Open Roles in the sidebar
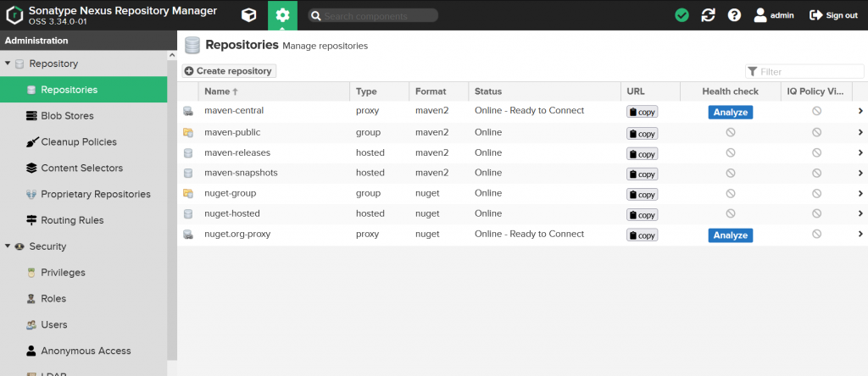The height and width of the screenshot is (376, 868). coord(84,298)
